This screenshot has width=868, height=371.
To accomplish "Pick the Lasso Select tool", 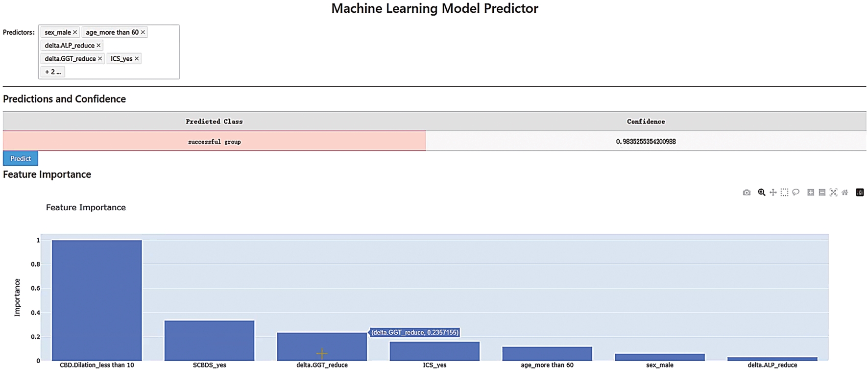I will [796, 193].
